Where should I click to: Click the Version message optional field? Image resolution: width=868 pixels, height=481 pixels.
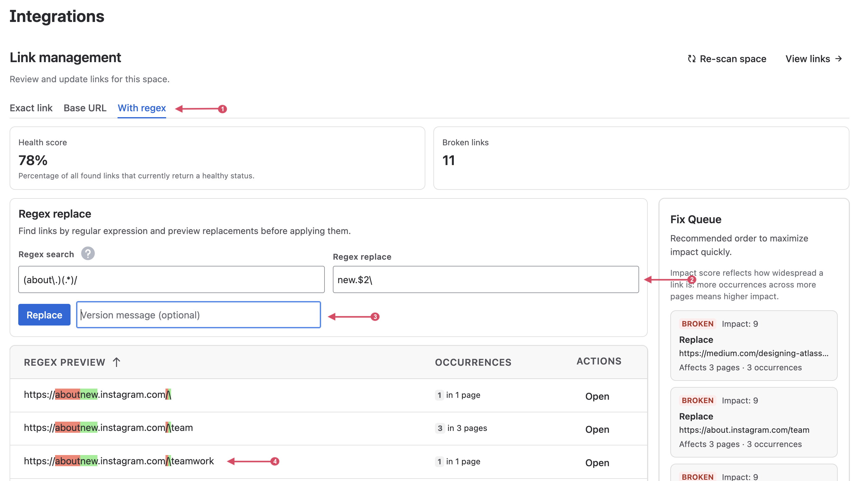[x=199, y=315]
